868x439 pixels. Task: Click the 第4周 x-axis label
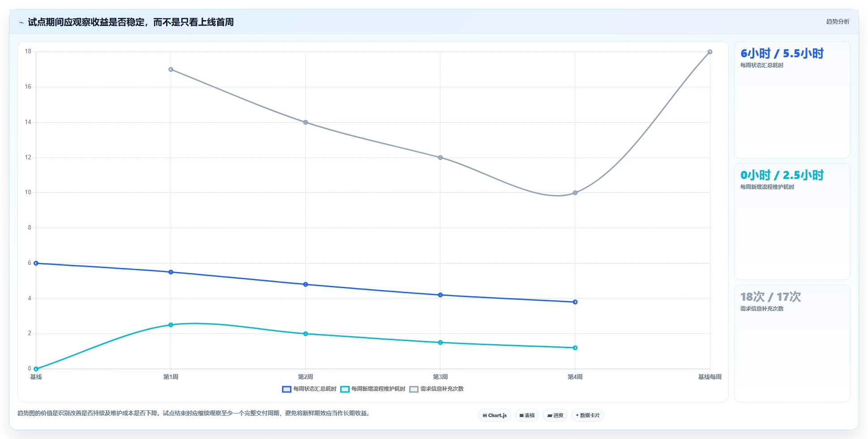[x=575, y=377]
